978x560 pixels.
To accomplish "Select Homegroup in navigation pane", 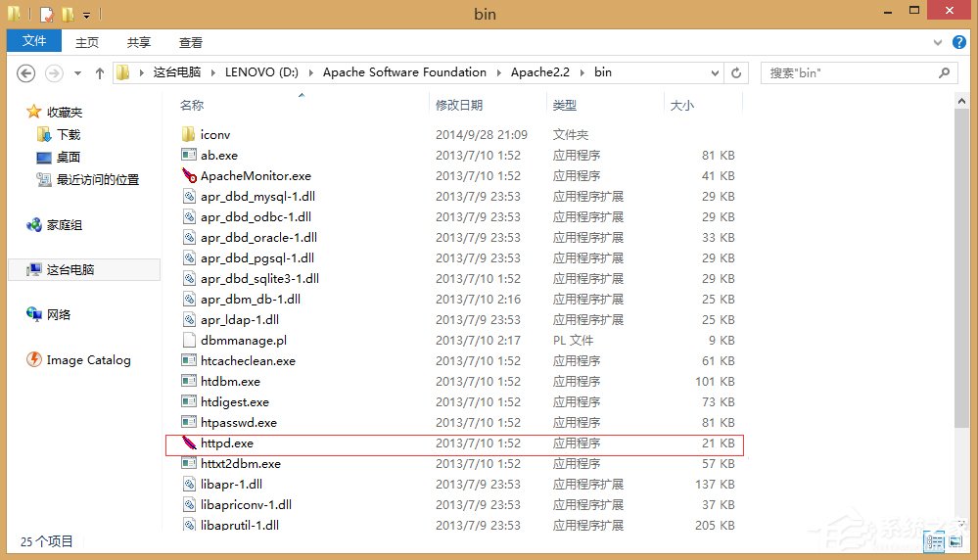I will [x=54, y=224].
